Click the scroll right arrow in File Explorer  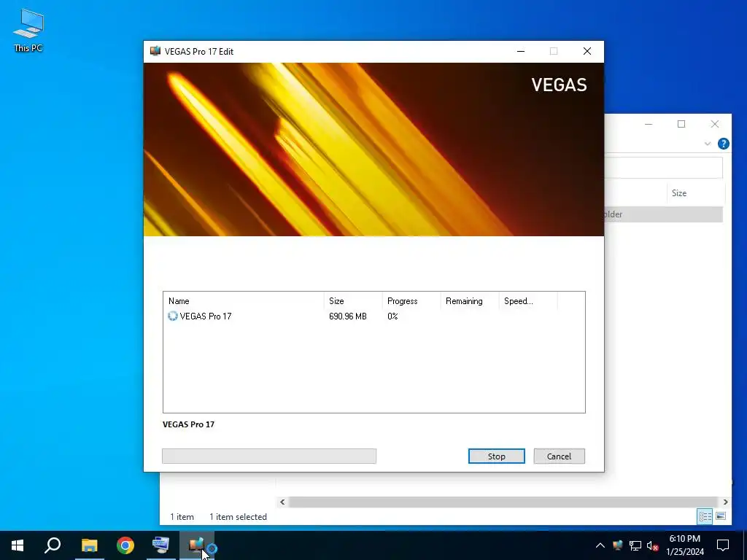725,502
